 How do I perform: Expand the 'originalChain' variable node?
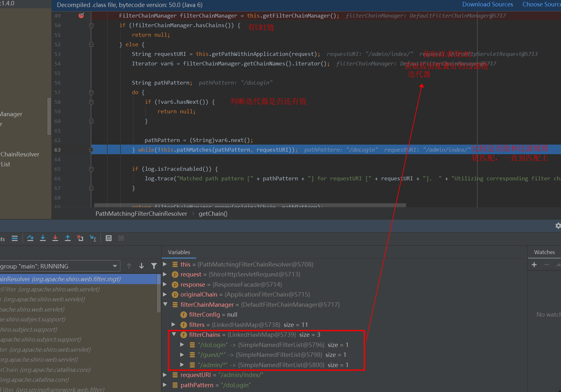coord(165,294)
